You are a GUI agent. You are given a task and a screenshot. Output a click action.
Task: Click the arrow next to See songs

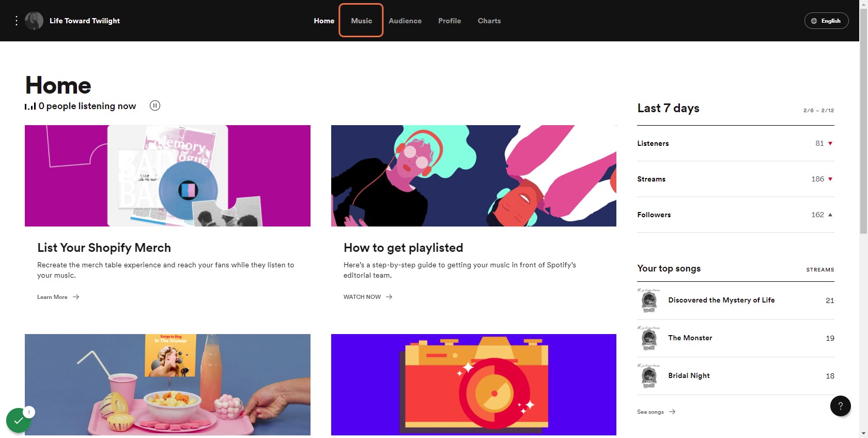point(672,412)
